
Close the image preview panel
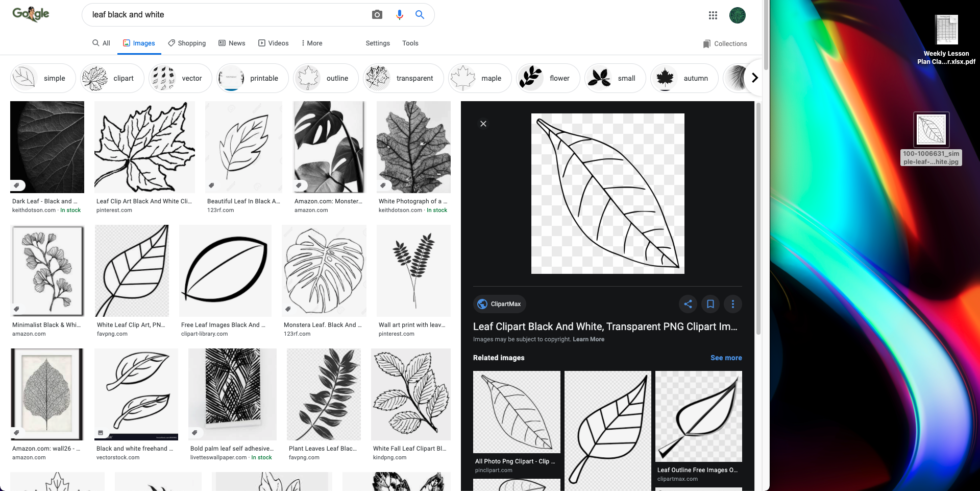483,124
